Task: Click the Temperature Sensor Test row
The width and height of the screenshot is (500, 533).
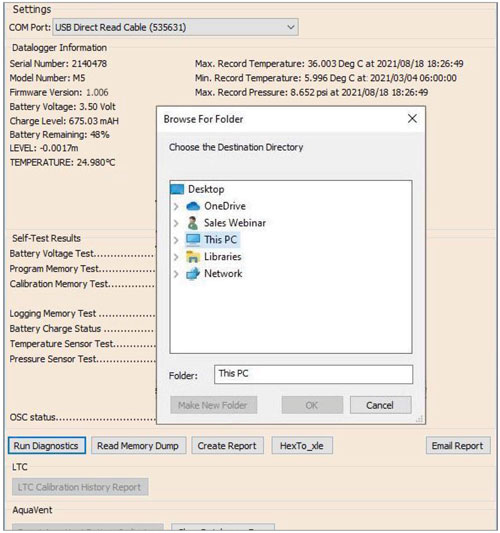Action: click(x=82, y=344)
